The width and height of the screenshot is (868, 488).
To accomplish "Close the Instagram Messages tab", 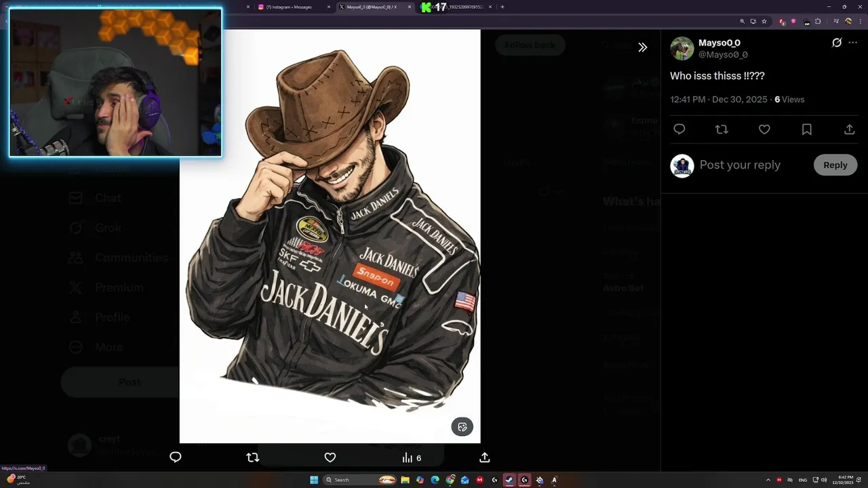I will point(329,7).
